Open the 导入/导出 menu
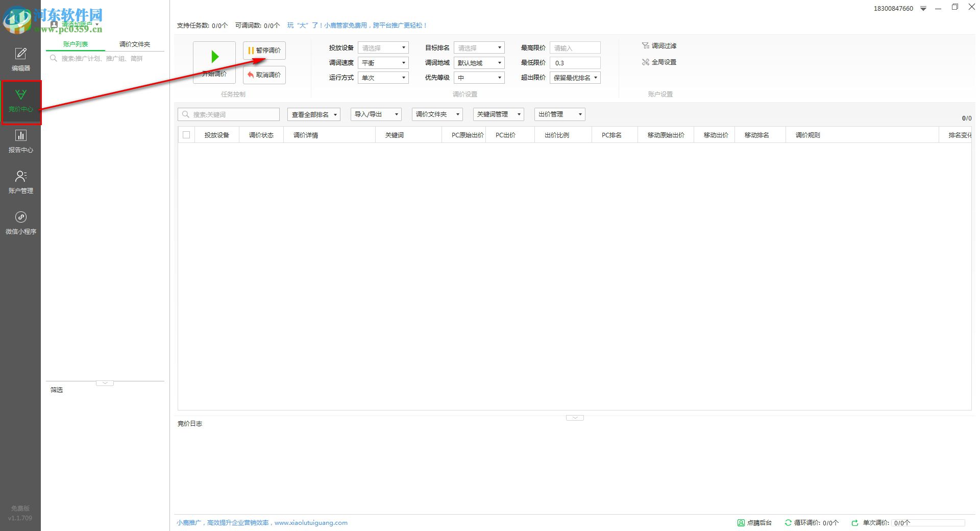This screenshot has height=531, width=980. (376, 114)
